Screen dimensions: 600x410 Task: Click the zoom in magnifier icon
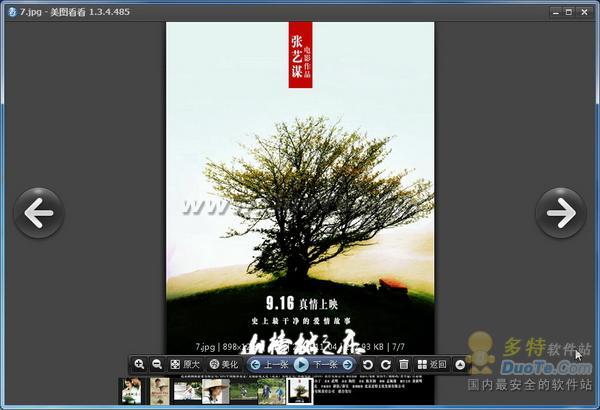point(140,364)
